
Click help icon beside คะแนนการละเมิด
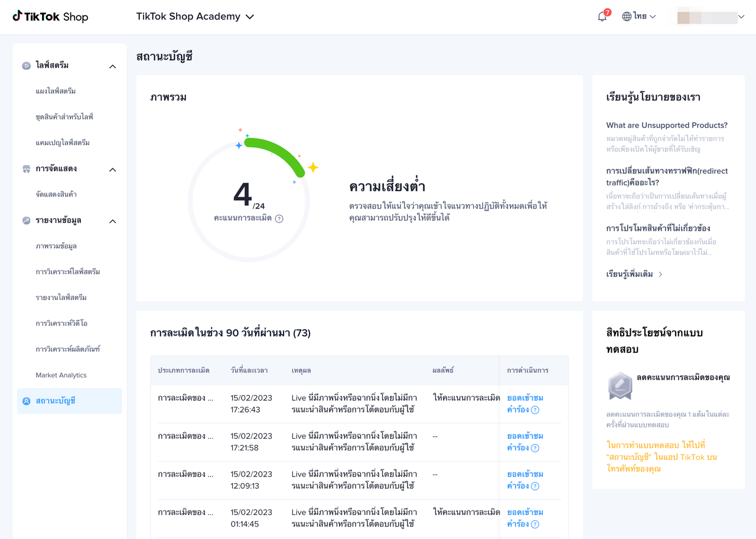click(279, 218)
